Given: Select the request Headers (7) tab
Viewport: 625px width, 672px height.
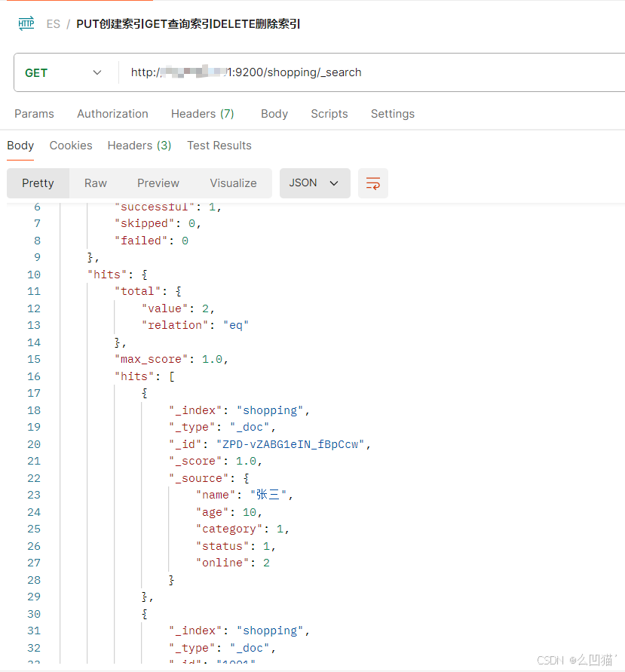Looking at the screenshot, I should pos(202,114).
